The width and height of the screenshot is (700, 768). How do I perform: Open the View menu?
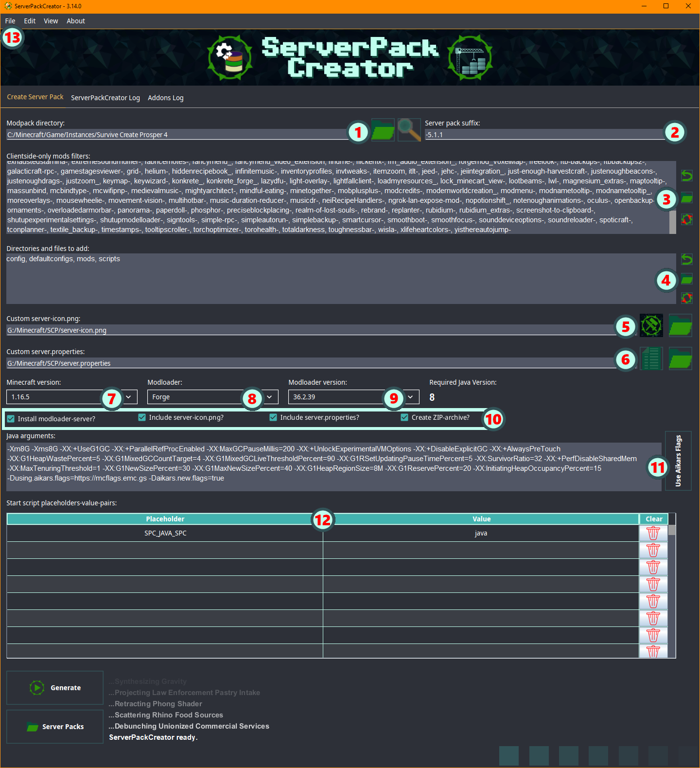coord(51,21)
